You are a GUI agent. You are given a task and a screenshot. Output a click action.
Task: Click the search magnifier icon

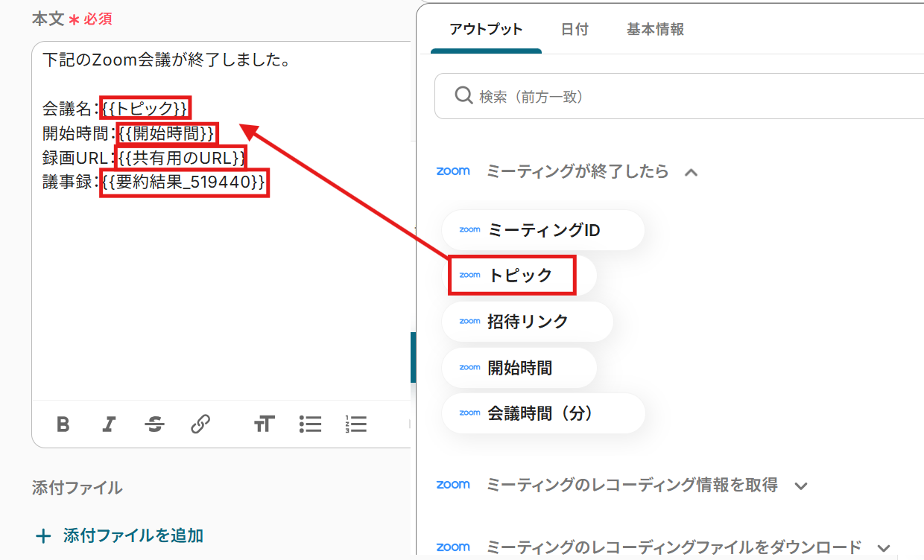coord(463,96)
